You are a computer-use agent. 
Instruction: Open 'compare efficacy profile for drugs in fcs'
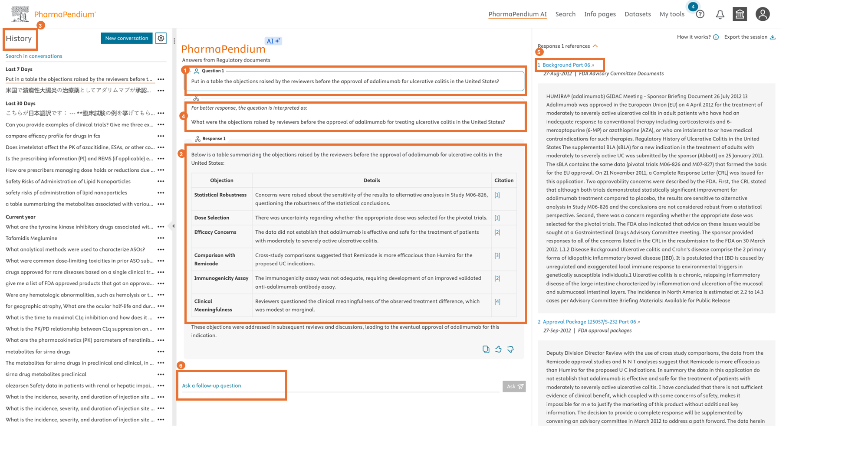53,136
